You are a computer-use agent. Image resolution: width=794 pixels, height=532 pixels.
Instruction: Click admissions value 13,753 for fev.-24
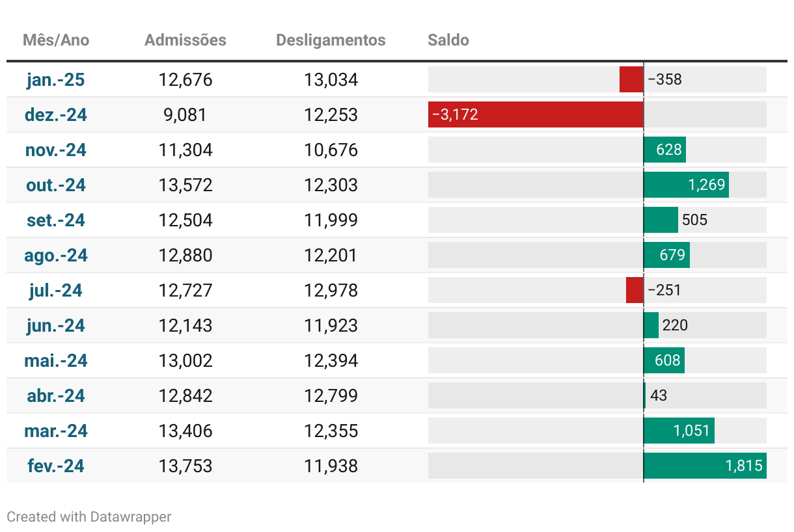(x=185, y=466)
